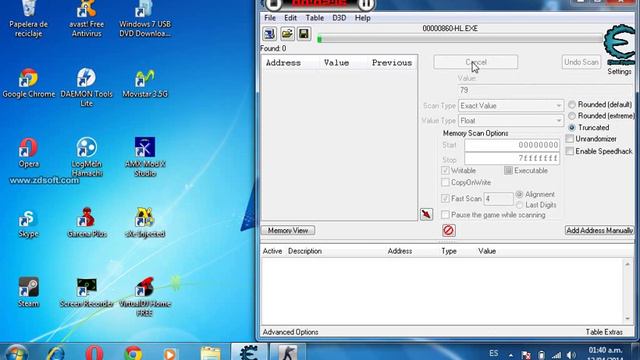Open LogMeIn Hamachi desktop shortcut
640x360 pixels.
[87, 157]
